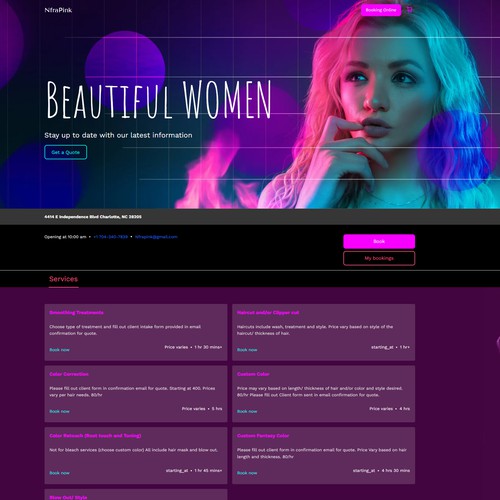
Task: Click the Get a Quote button
Action: pos(66,152)
